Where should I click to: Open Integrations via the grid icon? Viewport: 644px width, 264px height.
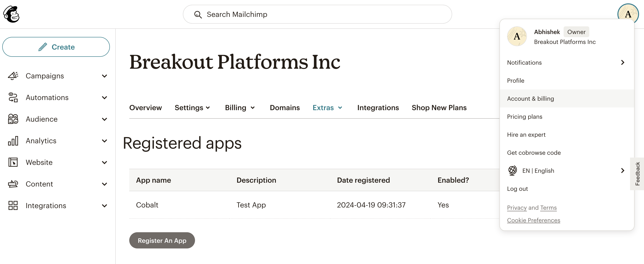(x=13, y=205)
